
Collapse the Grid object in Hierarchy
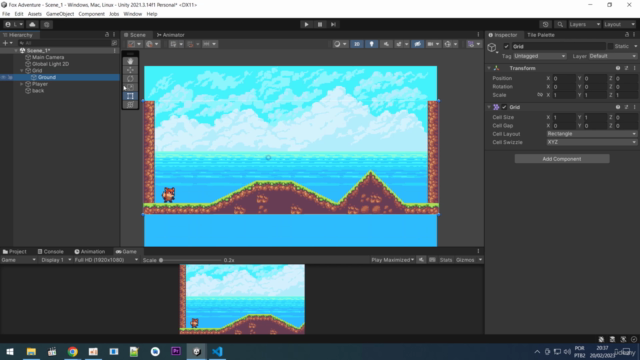(22, 71)
